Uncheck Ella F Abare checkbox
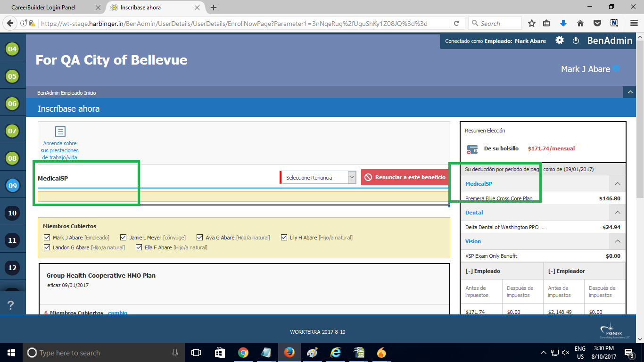 pos(139,247)
